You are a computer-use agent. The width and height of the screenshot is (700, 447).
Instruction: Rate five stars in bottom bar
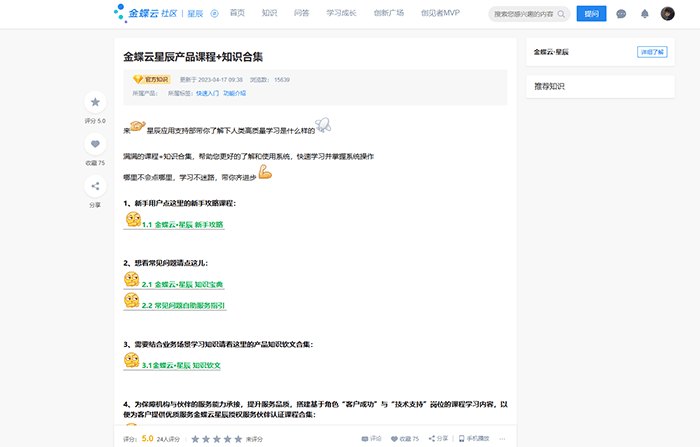coord(238,439)
